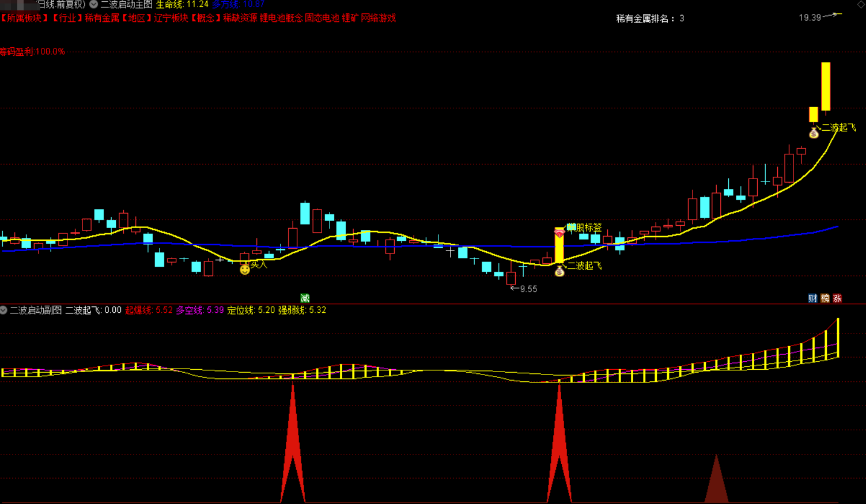Screen dimensions: 866x504
Task: Click the 起爆线: 5.52 readout
Action: tap(149, 310)
